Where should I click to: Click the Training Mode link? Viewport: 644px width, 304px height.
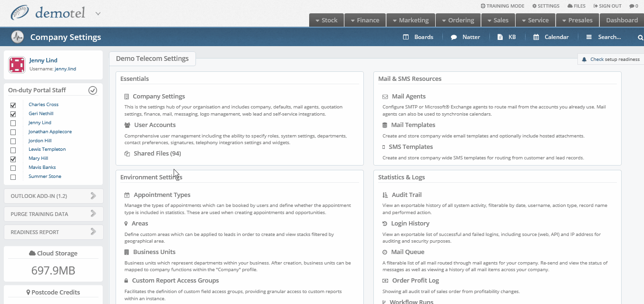[502, 6]
